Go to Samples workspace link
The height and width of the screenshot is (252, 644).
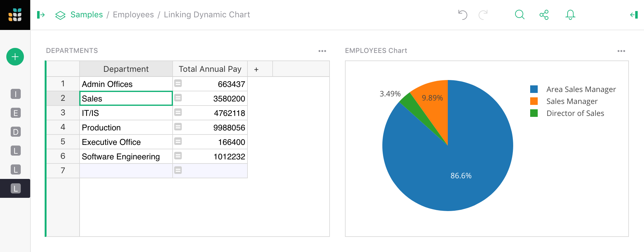(x=86, y=15)
